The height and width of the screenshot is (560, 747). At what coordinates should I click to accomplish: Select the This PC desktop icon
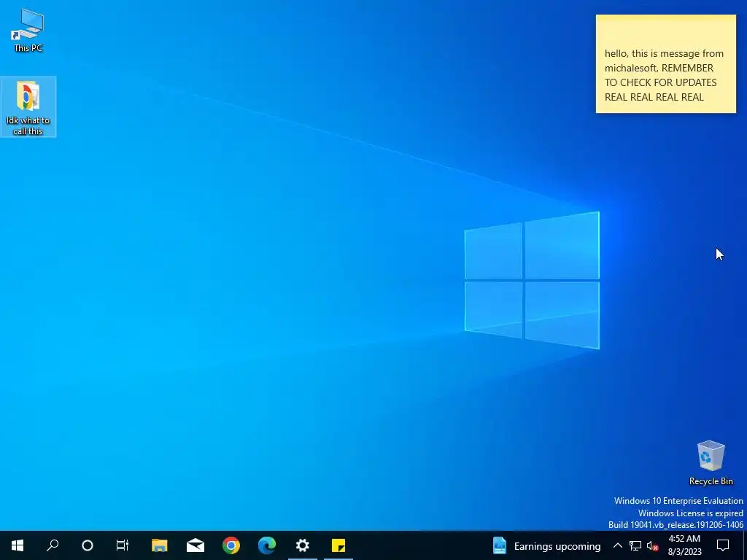tap(28, 31)
